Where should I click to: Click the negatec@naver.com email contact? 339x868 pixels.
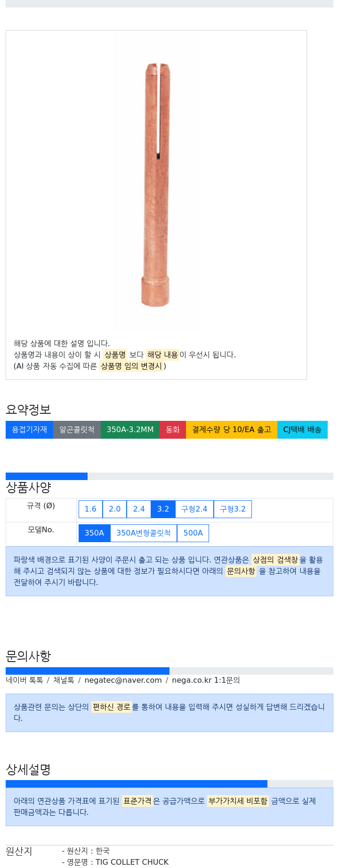(x=123, y=680)
